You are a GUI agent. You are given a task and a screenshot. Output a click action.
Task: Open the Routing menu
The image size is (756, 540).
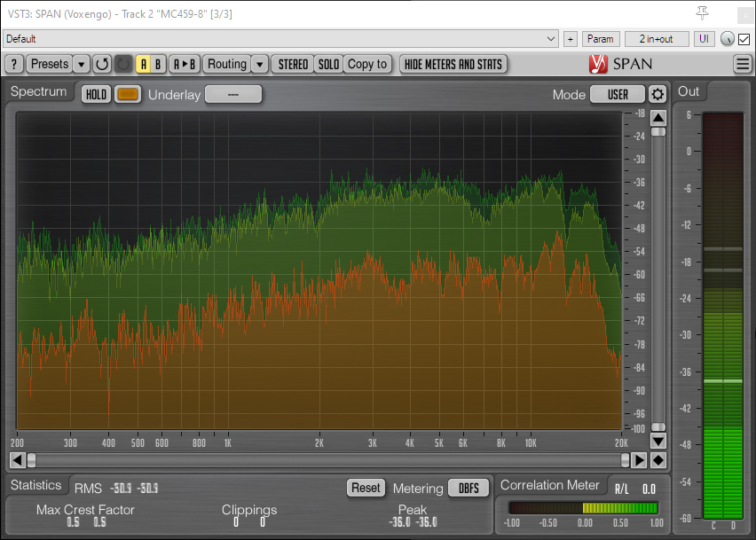point(227,64)
